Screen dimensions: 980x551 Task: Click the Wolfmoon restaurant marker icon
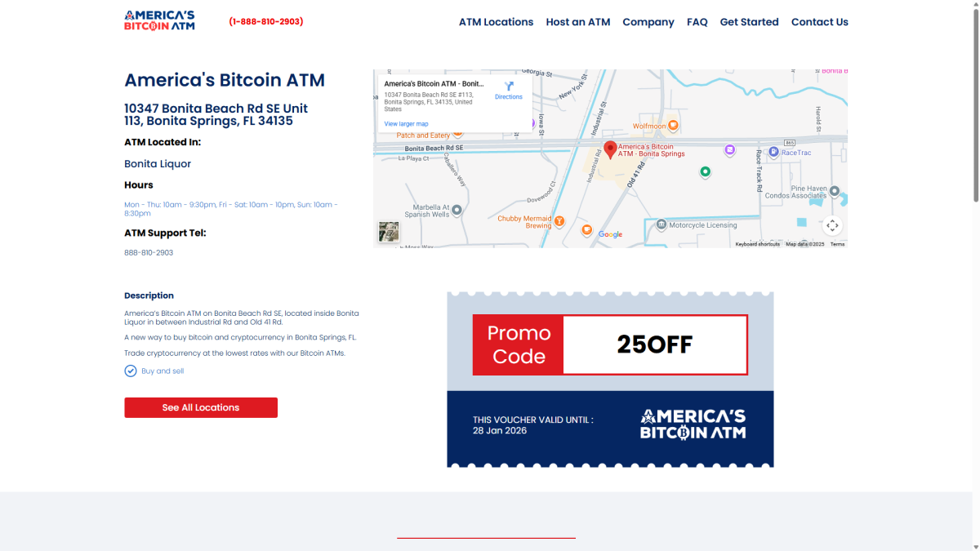pos(673,126)
